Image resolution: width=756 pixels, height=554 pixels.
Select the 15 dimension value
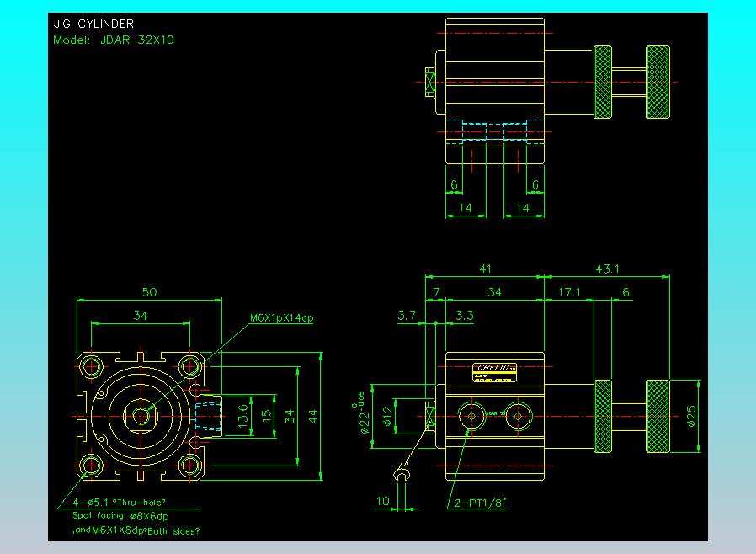(x=266, y=417)
